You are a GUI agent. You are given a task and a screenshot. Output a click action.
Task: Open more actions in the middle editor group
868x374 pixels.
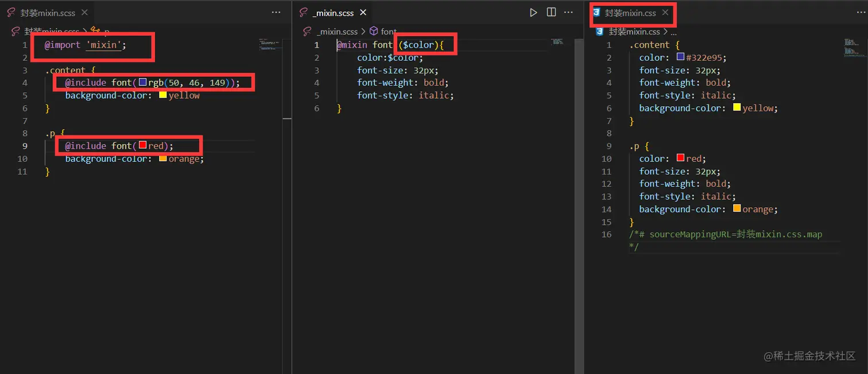568,13
